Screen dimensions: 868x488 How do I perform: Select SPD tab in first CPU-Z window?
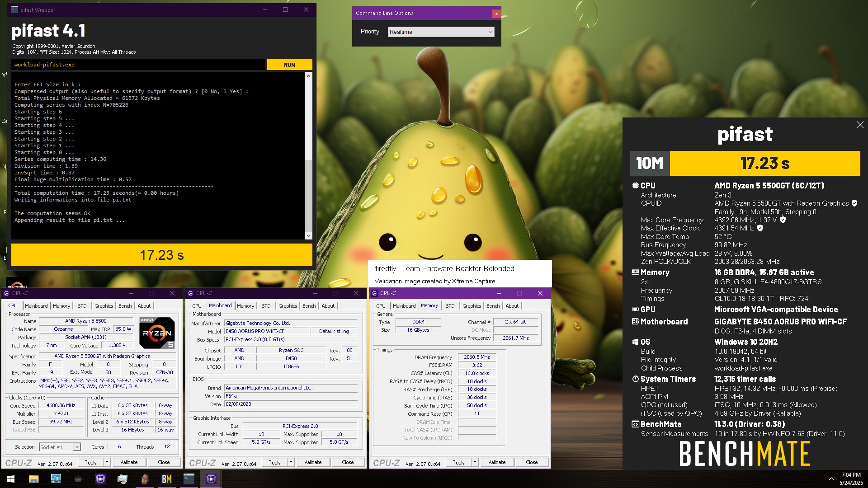point(82,306)
